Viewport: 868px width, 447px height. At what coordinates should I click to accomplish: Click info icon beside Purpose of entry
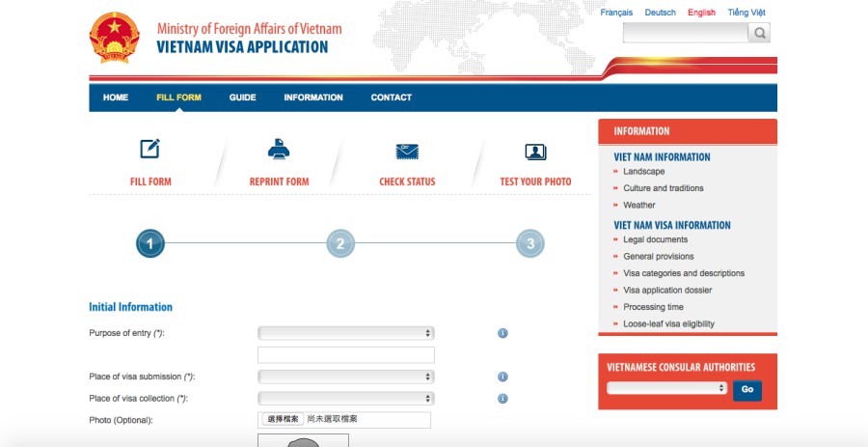(x=502, y=333)
